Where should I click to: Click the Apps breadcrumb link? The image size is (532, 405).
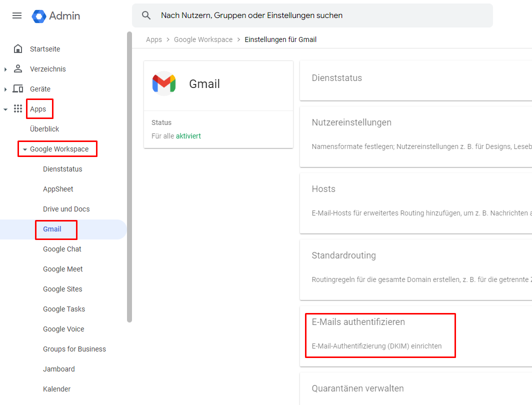153,39
